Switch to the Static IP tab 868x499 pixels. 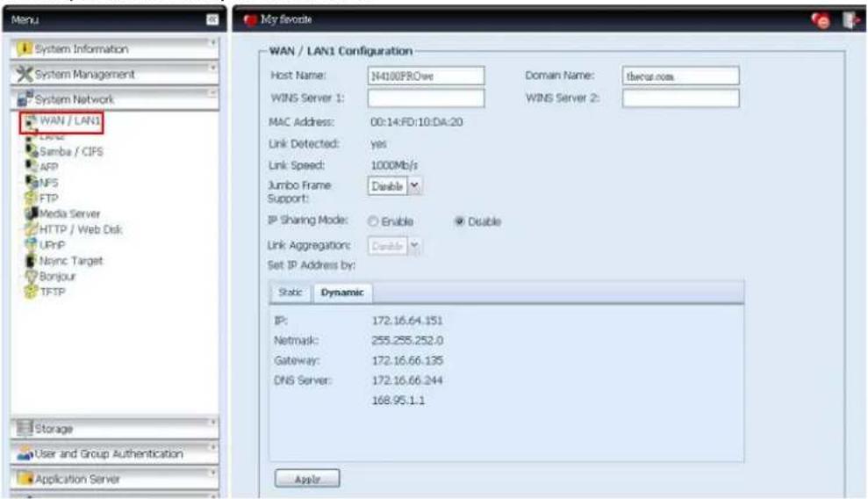(291, 293)
